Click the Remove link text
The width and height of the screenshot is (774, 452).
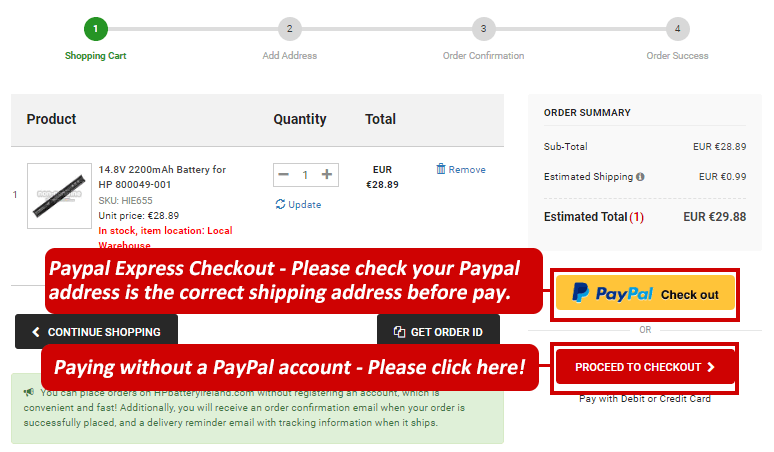coord(467,170)
